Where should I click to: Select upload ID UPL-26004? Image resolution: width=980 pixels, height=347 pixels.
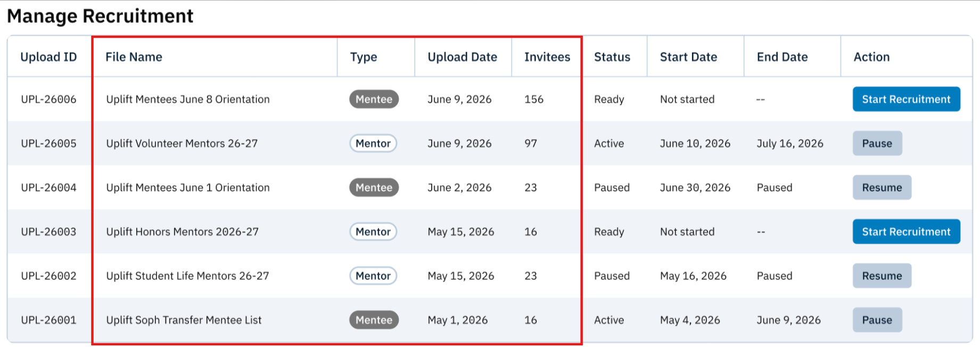48,187
